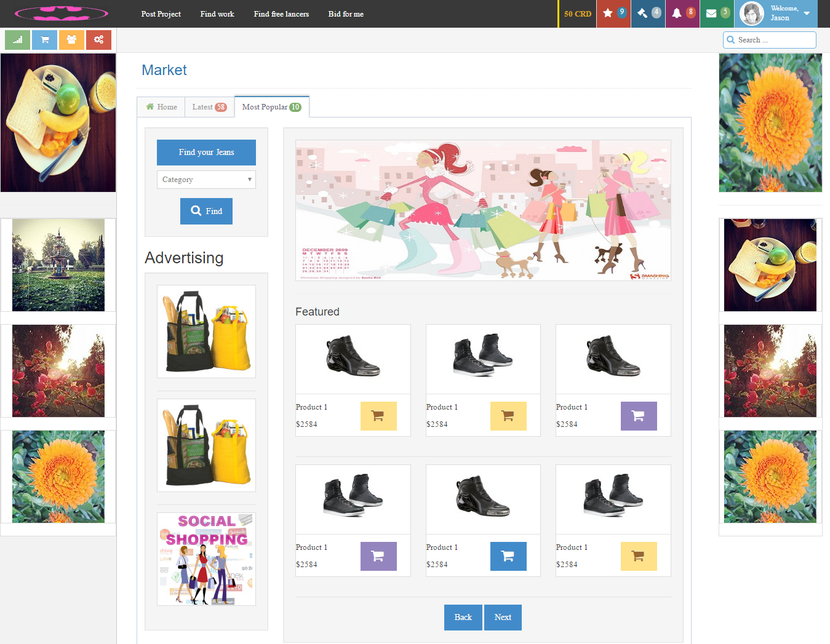
Task: Open messages envelope with 5 badge
Action: point(717,14)
